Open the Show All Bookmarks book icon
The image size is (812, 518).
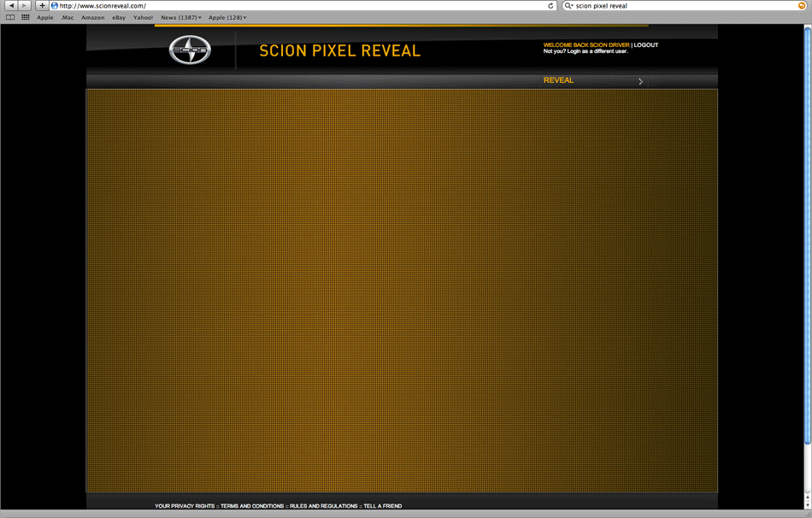[x=10, y=17]
